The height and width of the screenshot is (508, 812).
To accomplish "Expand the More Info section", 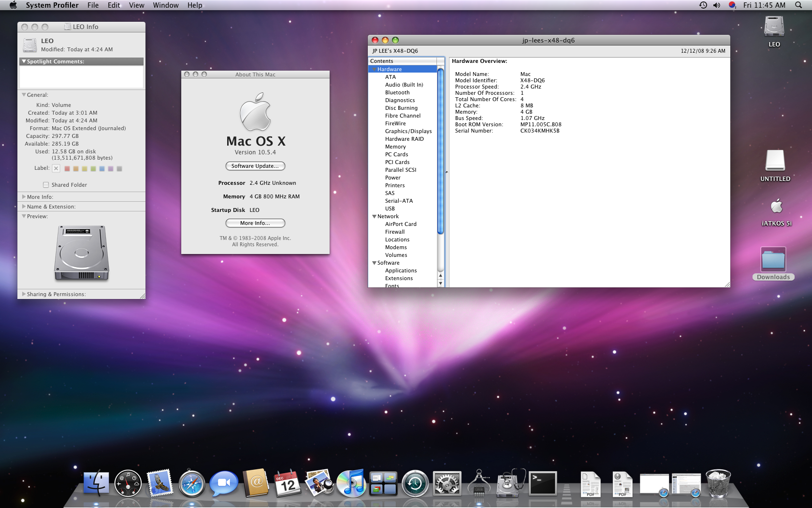I will coord(24,197).
